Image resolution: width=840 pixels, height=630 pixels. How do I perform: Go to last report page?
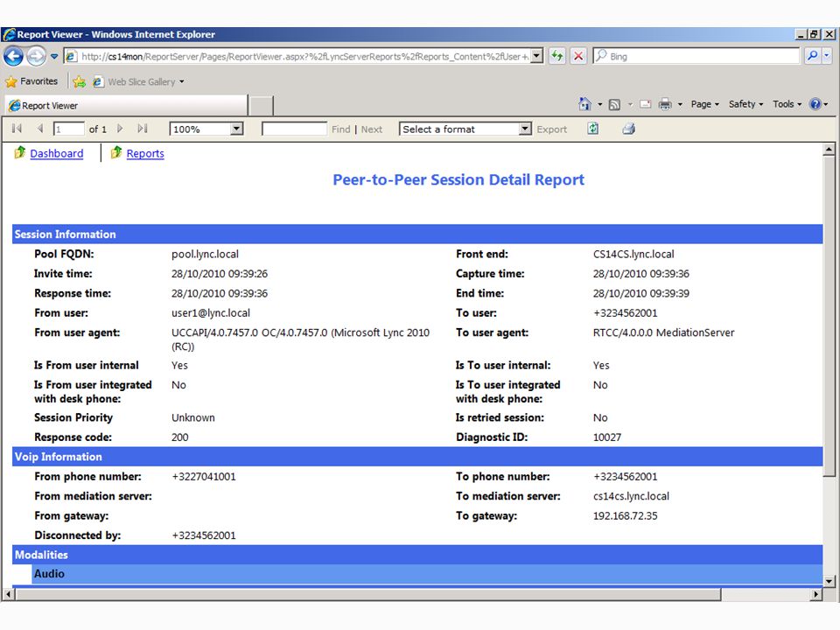tap(143, 129)
